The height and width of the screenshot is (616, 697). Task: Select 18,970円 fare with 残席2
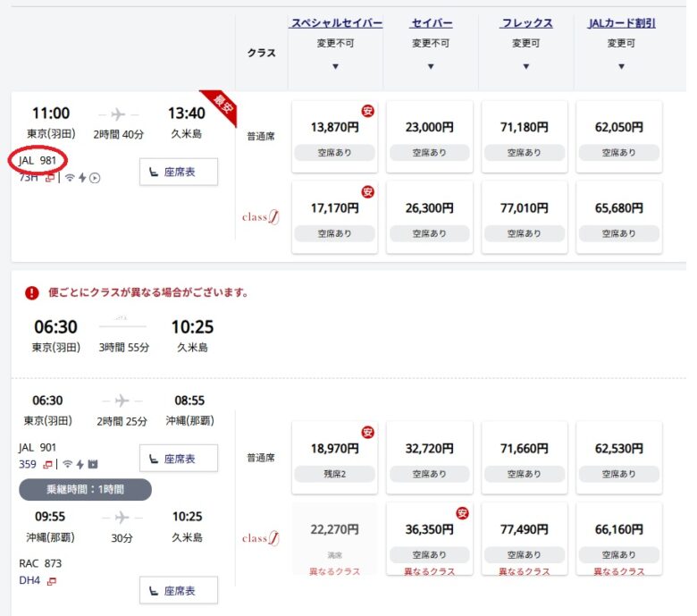click(335, 458)
